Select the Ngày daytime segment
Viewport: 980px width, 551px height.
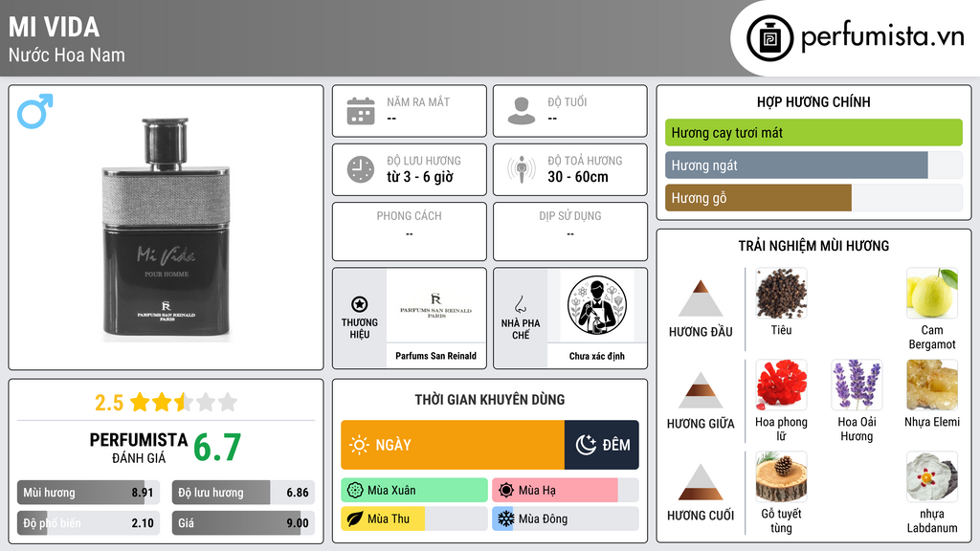click(x=453, y=445)
